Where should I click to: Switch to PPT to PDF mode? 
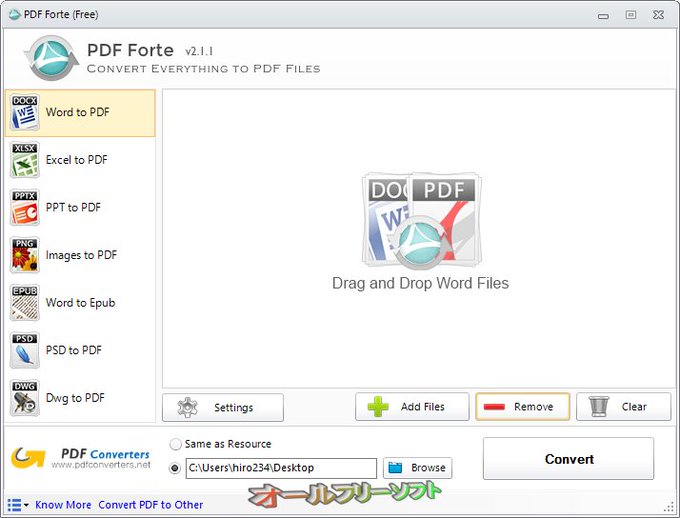pyautogui.click(x=80, y=207)
